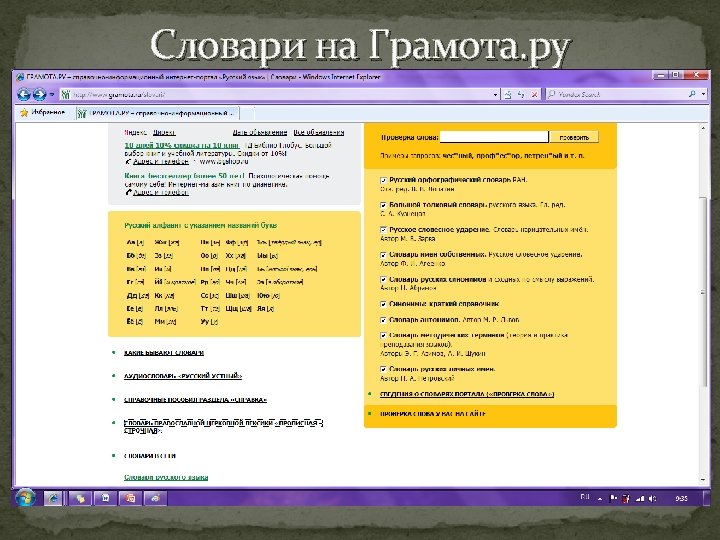The image size is (720, 540).
Task: Click the fifth taskbar app icon
Action: (x=155, y=498)
